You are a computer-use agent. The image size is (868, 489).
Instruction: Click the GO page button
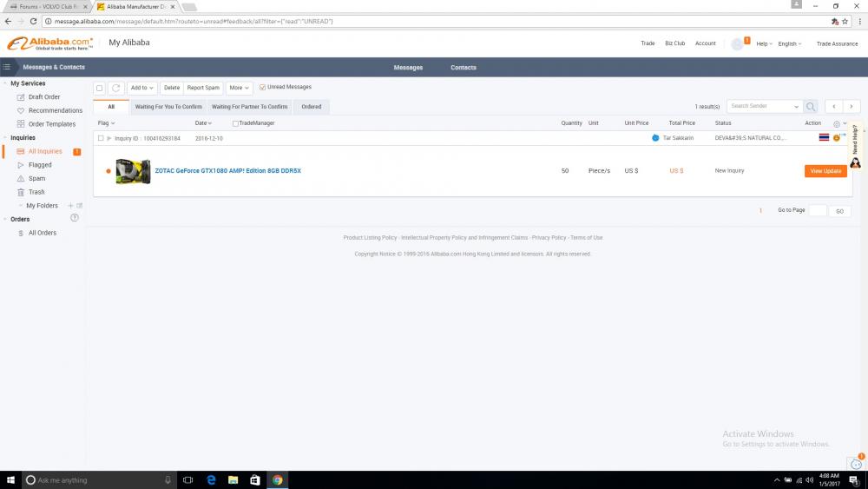839,211
